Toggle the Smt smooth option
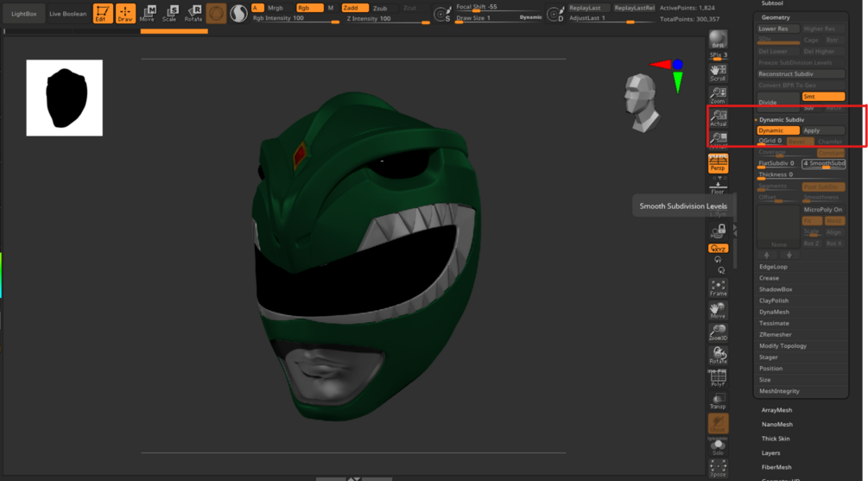Image resolution: width=868 pixels, height=481 pixels. point(823,97)
